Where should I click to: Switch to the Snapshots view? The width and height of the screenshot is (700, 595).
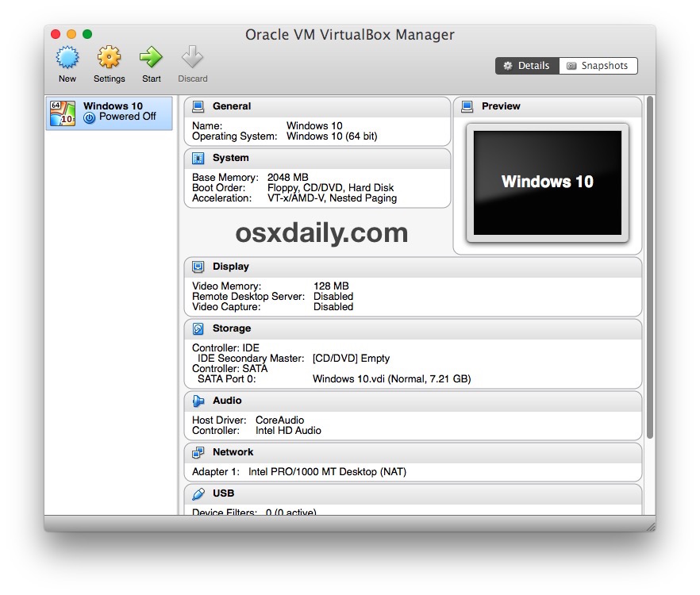(598, 66)
